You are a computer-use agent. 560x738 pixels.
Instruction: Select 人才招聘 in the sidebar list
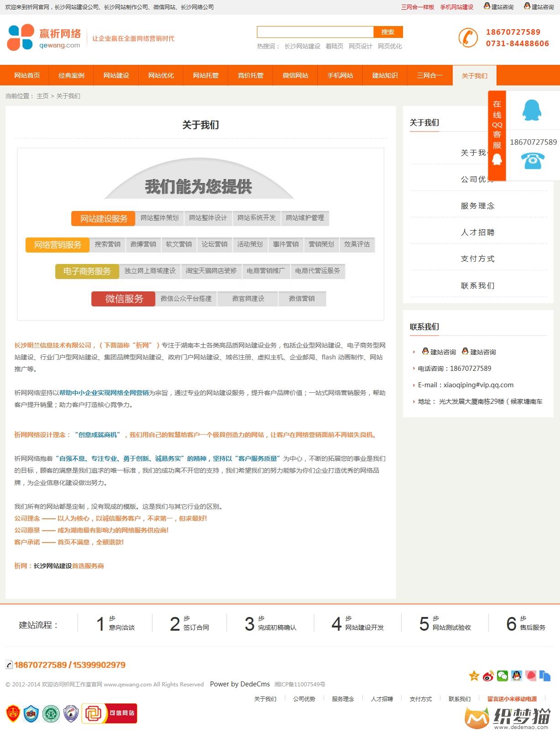(477, 232)
